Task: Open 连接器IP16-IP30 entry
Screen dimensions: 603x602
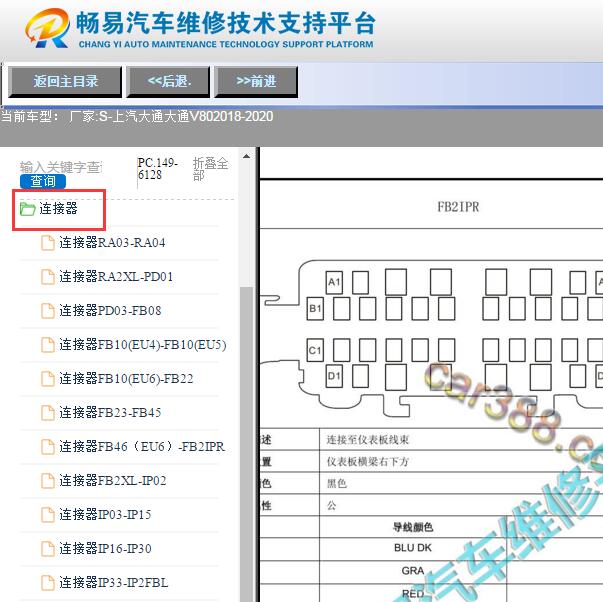Action: (x=105, y=549)
